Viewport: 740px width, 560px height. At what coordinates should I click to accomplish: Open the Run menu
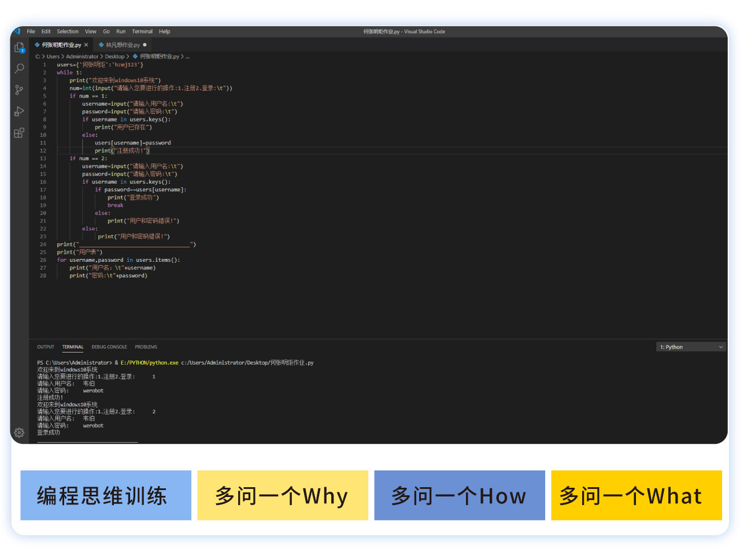121,32
